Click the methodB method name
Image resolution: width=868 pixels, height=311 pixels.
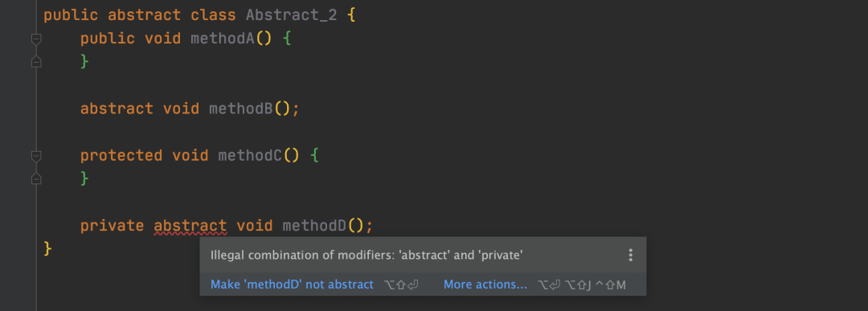241,108
